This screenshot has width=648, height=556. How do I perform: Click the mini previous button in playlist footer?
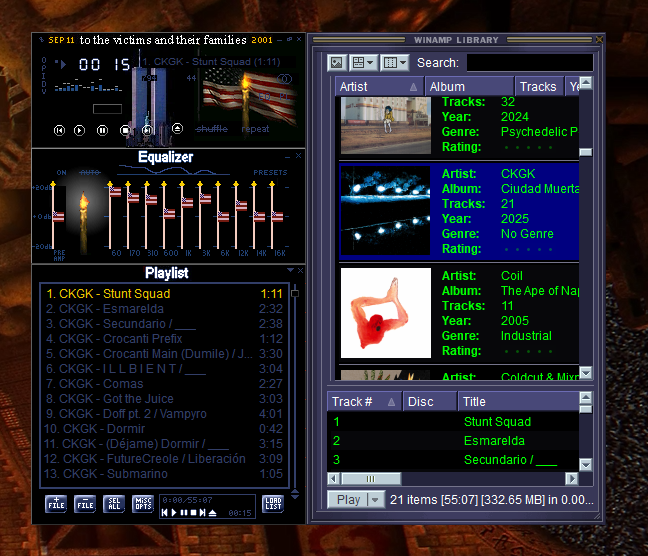[x=165, y=513]
